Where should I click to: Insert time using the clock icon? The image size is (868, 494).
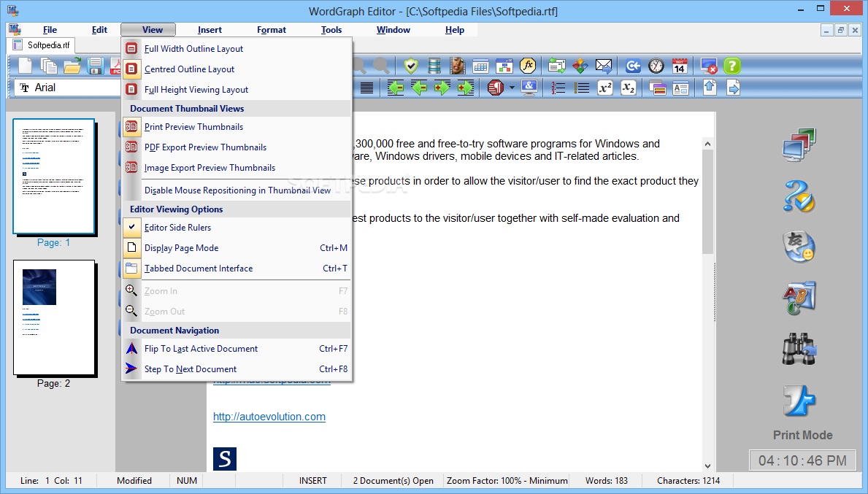pyautogui.click(x=656, y=66)
